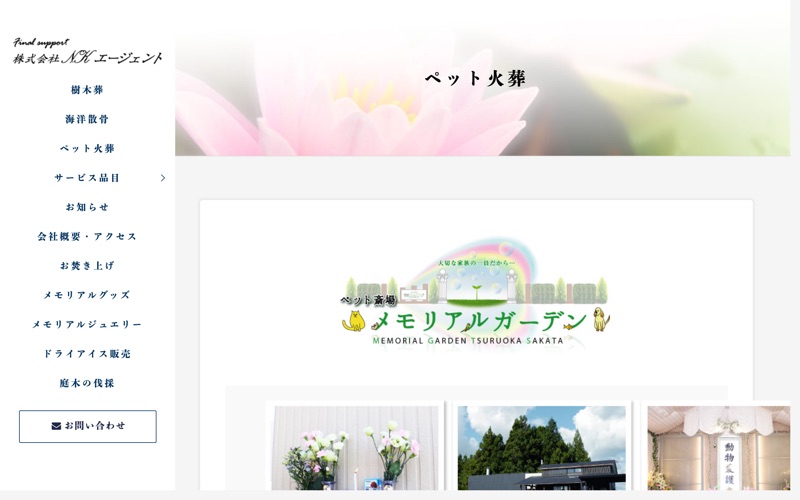The image size is (800, 500).
Task: Select ペット火葬 in the sidebar menu
Action: (87, 148)
